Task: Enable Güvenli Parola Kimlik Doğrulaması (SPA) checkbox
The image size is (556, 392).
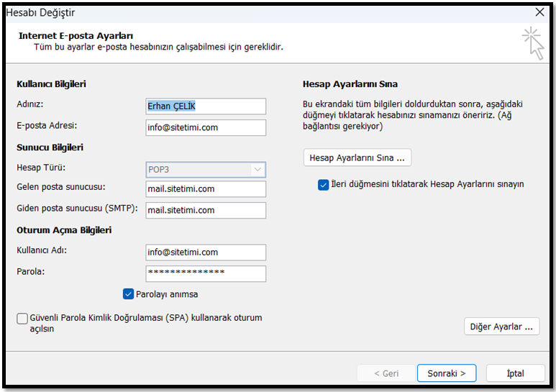Action: 22,319
